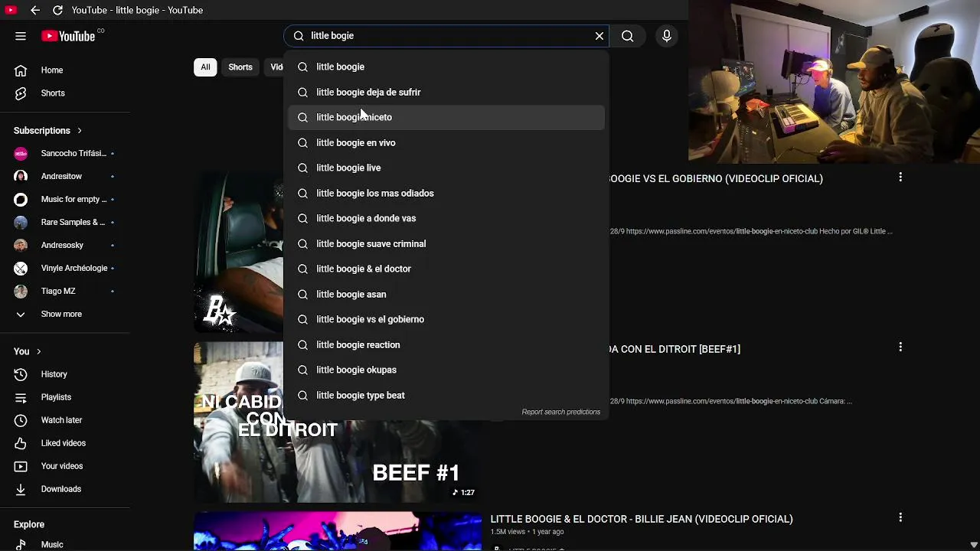Open Billie Jean videoclip oficial title
980x551 pixels.
[x=642, y=519]
